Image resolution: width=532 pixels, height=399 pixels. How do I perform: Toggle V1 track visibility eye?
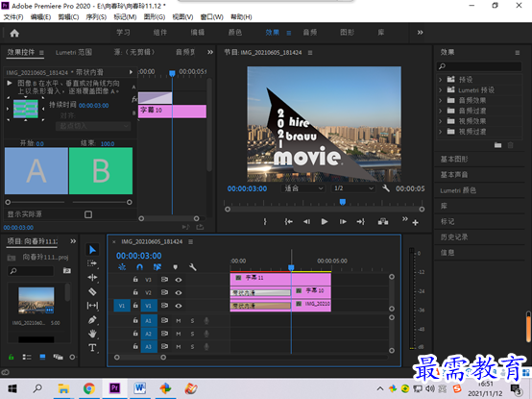coord(178,306)
